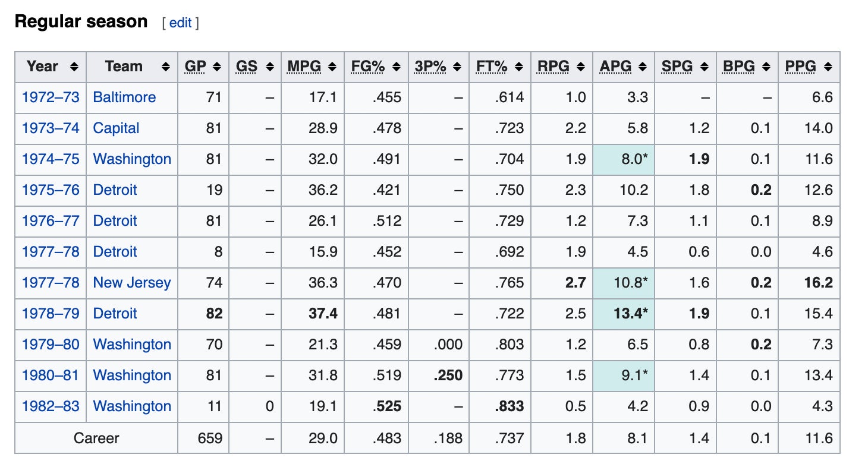Click the Capital team link

coord(116,128)
